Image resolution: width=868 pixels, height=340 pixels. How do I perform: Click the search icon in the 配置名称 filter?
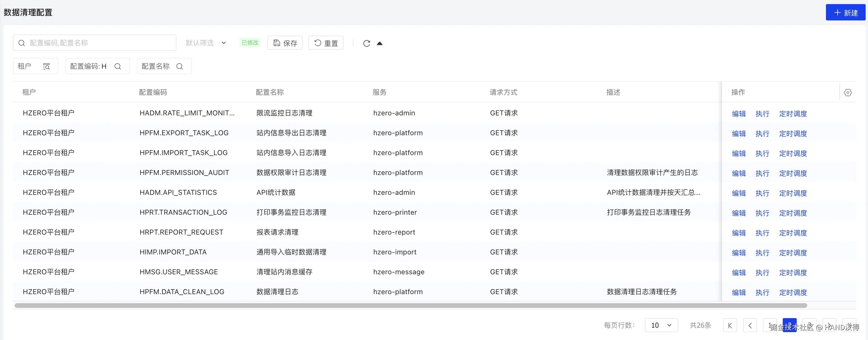180,66
